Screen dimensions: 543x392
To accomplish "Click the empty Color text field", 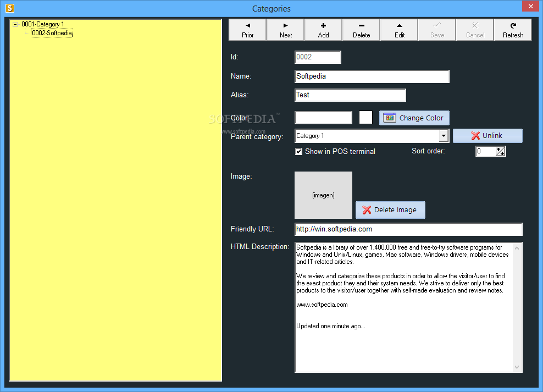I will pos(324,118).
